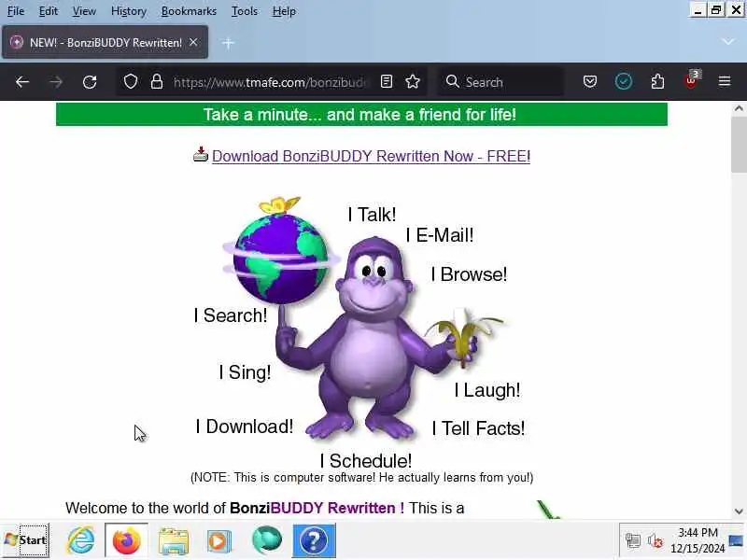
Task: Open the uBlock Origin extension icon
Action: (x=692, y=81)
